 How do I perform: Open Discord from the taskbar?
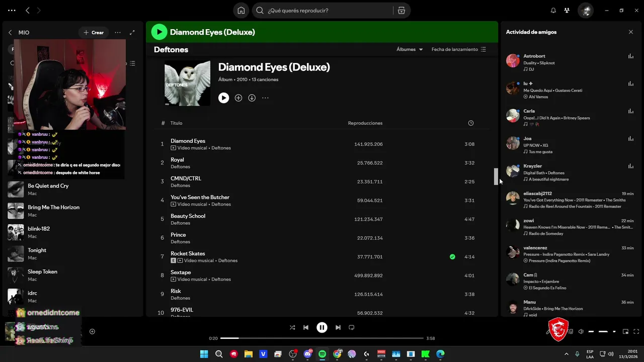pos(307,354)
